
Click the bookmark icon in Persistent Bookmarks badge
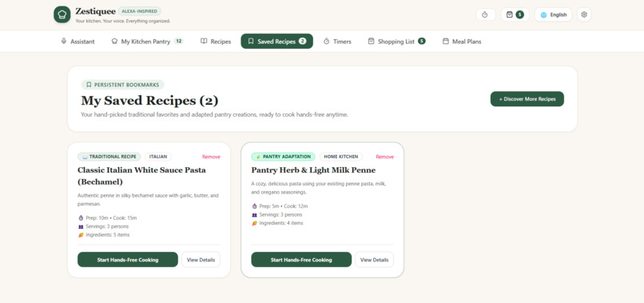[x=89, y=85]
